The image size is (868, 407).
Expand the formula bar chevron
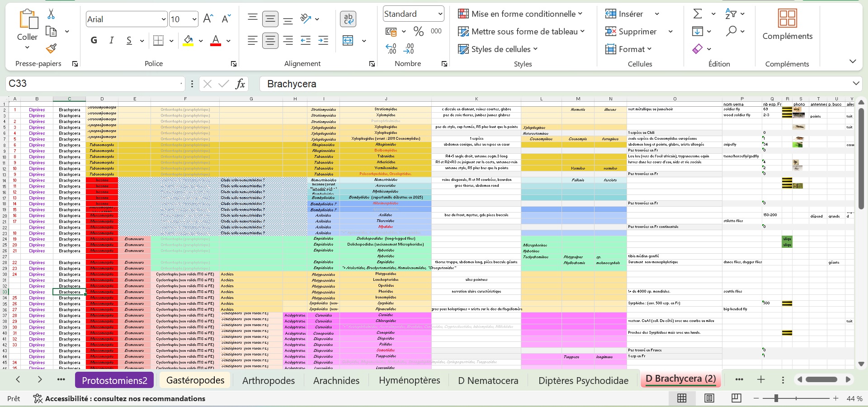(856, 83)
